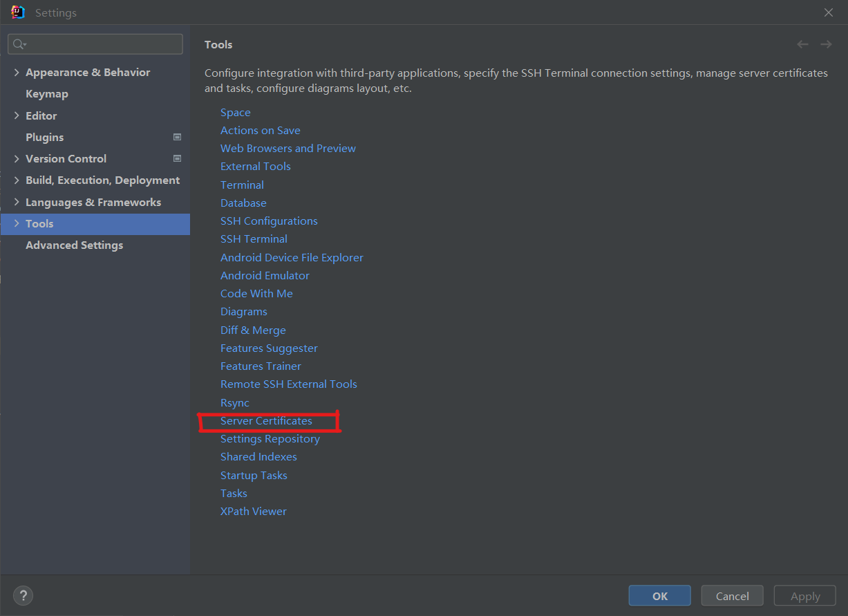Open the Features Trainer link

point(261,366)
